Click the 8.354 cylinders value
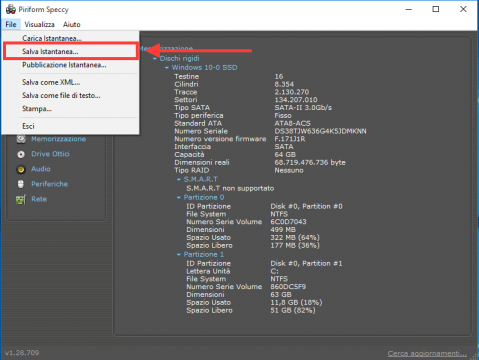 pyautogui.click(x=284, y=84)
